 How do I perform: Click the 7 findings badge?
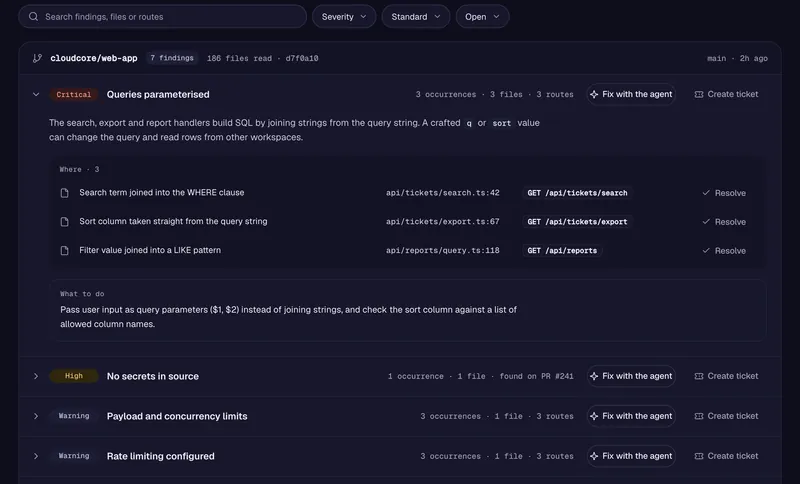pos(172,58)
